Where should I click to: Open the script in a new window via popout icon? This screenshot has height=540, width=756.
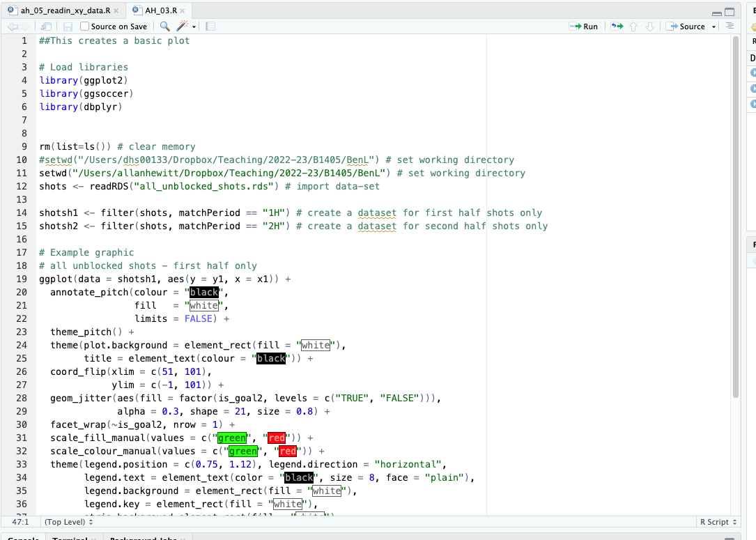tap(45, 26)
